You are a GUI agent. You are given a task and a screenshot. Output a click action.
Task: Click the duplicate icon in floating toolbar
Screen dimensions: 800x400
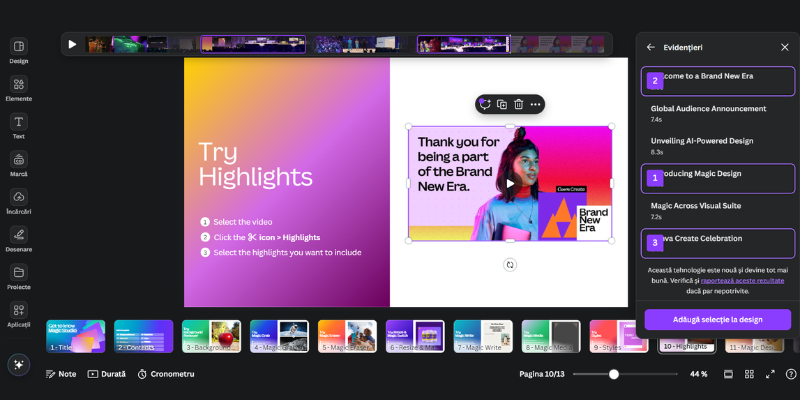[502, 104]
